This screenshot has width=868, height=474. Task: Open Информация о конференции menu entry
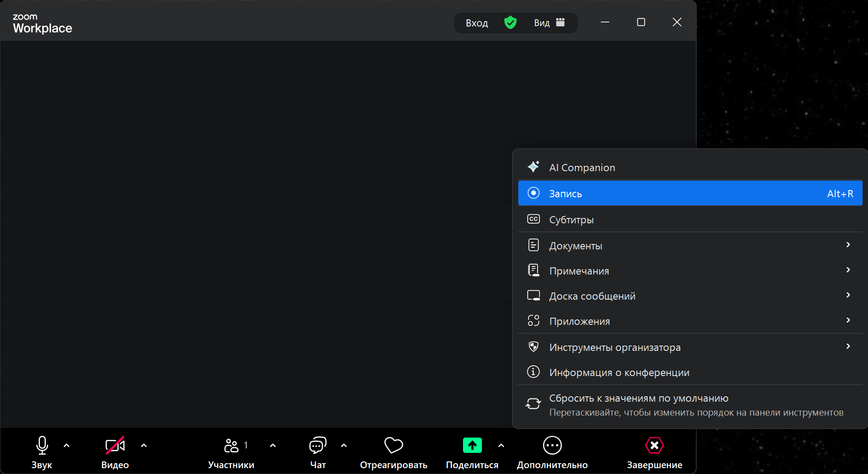pos(619,372)
